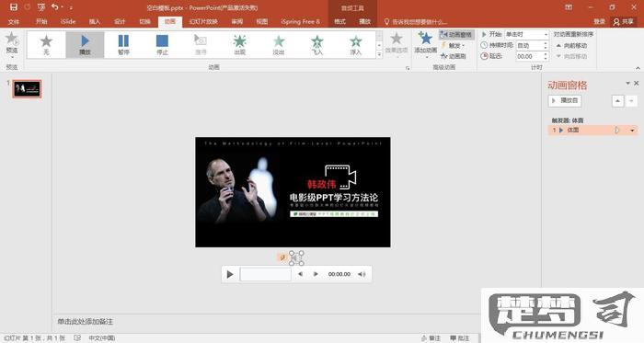Open the 格式 (Format) audio tools tab

[x=339, y=21]
